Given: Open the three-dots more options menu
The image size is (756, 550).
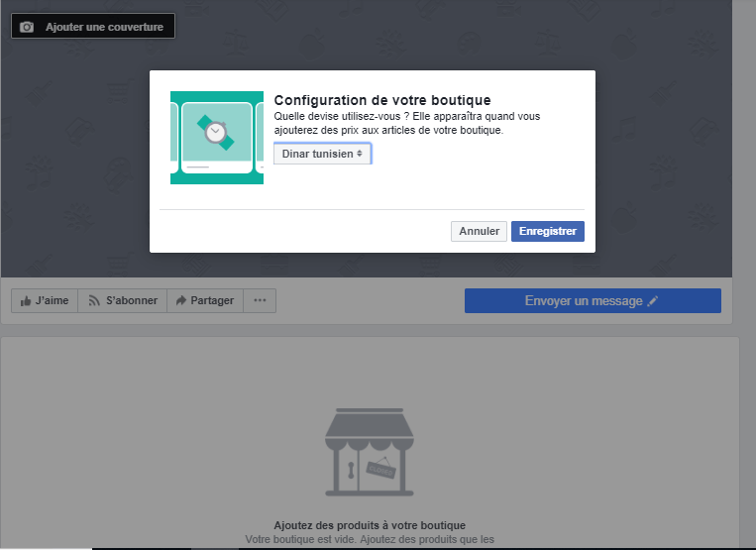Looking at the screenshot, I should [x=260, y=301].
